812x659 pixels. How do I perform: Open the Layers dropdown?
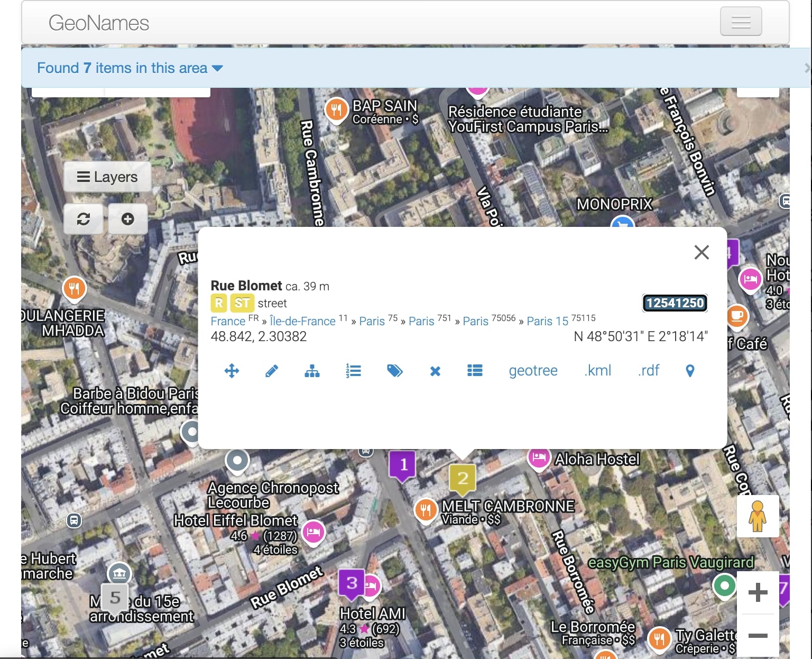[107, 177]
